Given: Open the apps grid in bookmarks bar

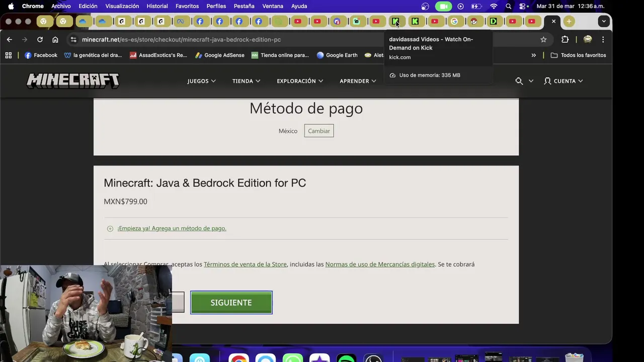Looking at the screenshot, I should click(9, 55).
